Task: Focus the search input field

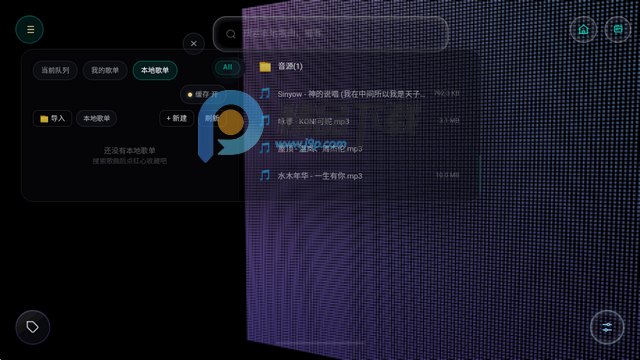Action: coord(331,34)
